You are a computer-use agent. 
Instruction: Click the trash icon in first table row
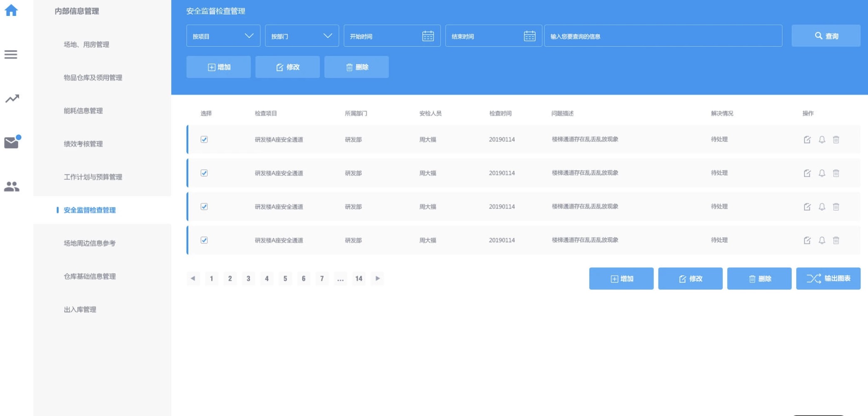[836, 140]
